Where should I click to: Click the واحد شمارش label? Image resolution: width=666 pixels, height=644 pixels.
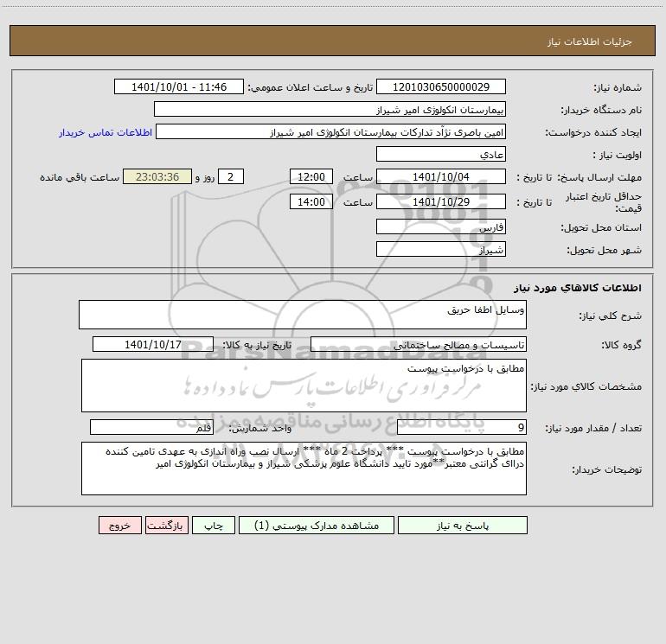click(260, 429)
